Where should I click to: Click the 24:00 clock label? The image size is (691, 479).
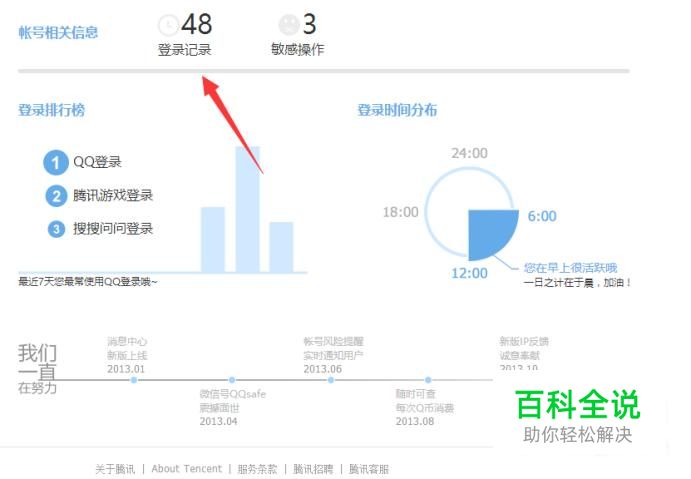pos(469,153)
